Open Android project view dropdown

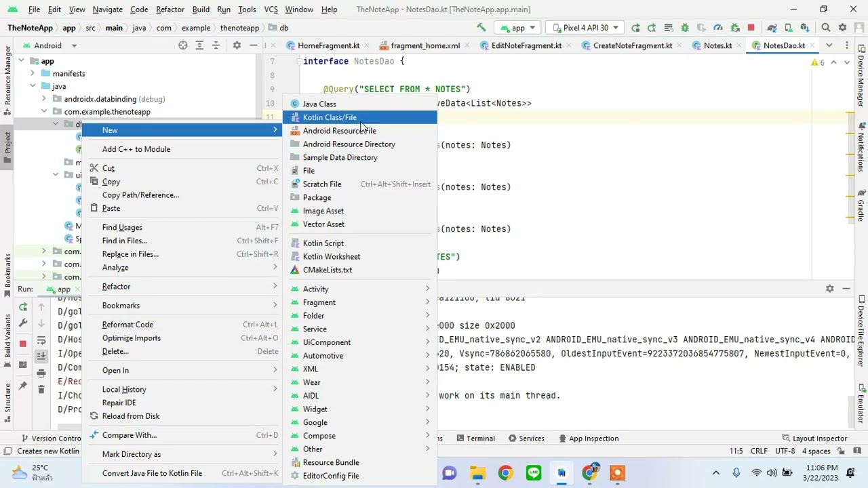[x=51, y=45]
